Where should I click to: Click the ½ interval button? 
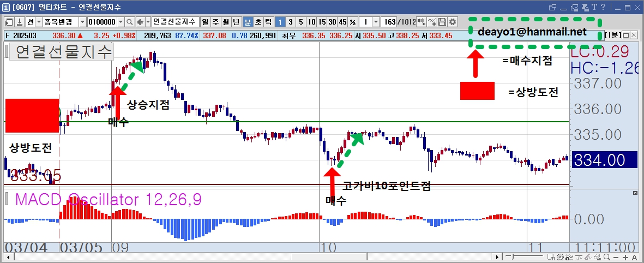click(353, 22)
